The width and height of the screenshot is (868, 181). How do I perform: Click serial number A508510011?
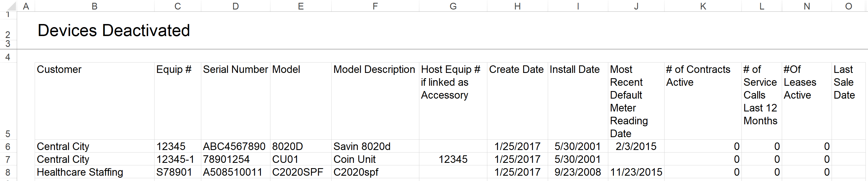pyautogui.click(x=235, y=172)
